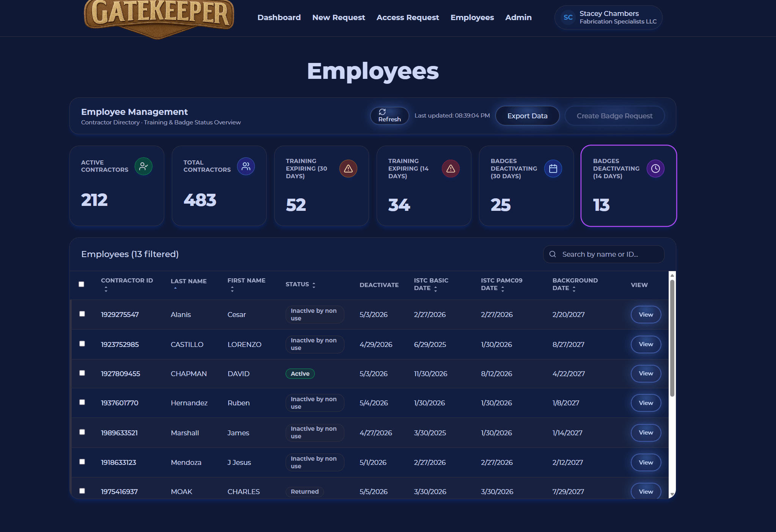Click the table vertical scrollbar thumb
Screen dimensions: 776x532
coord(672,338)
